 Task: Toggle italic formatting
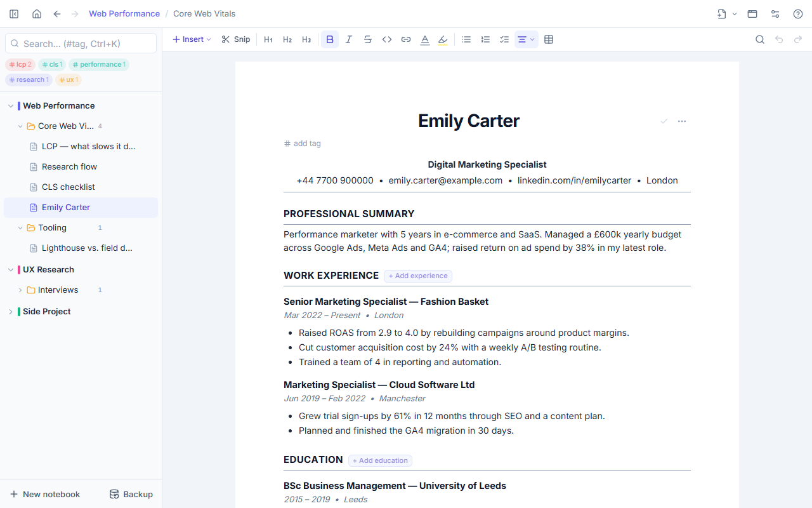tap(349, 39)
